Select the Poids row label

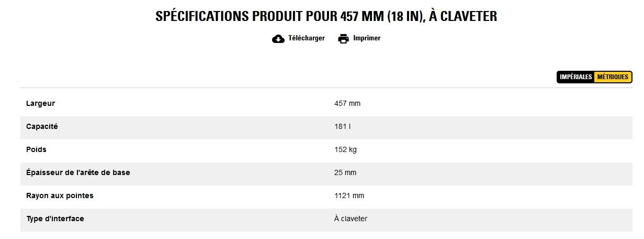(36, 150)
